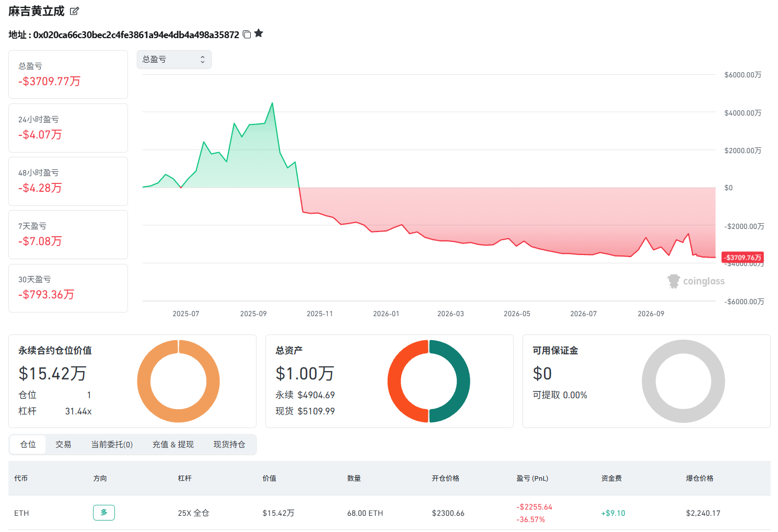Click the +$9.10 funding fee value
778x532 pixels.
click(613, 513)
